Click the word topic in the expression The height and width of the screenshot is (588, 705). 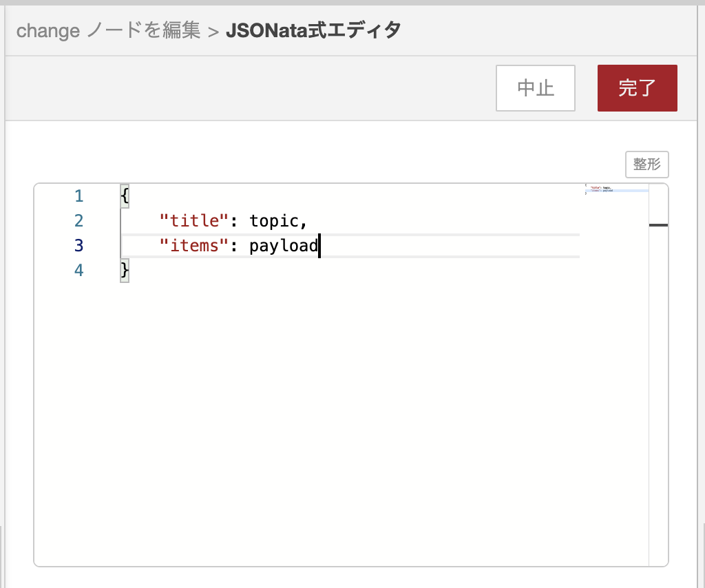[x=274, y=221]
